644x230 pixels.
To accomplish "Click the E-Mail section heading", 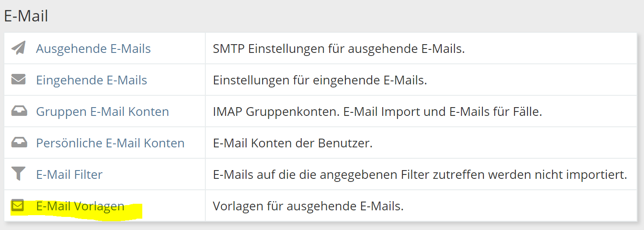I will coord(26,16).
